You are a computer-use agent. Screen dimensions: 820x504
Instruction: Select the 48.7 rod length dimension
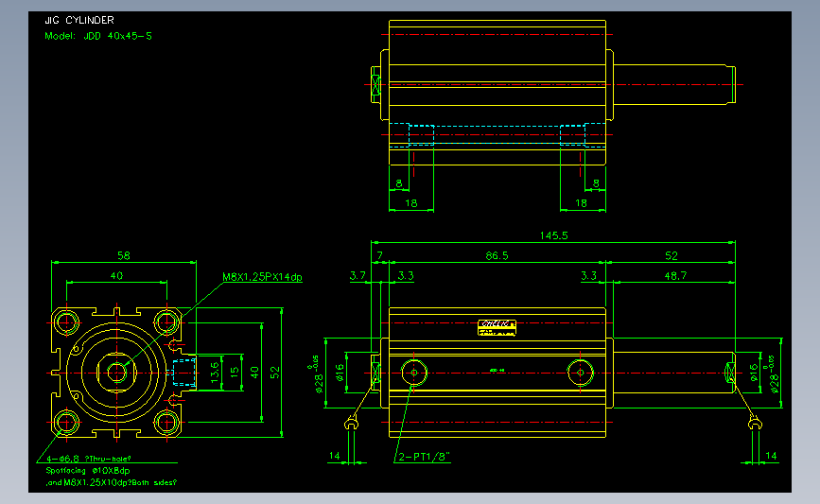click(x=675, y=275)
